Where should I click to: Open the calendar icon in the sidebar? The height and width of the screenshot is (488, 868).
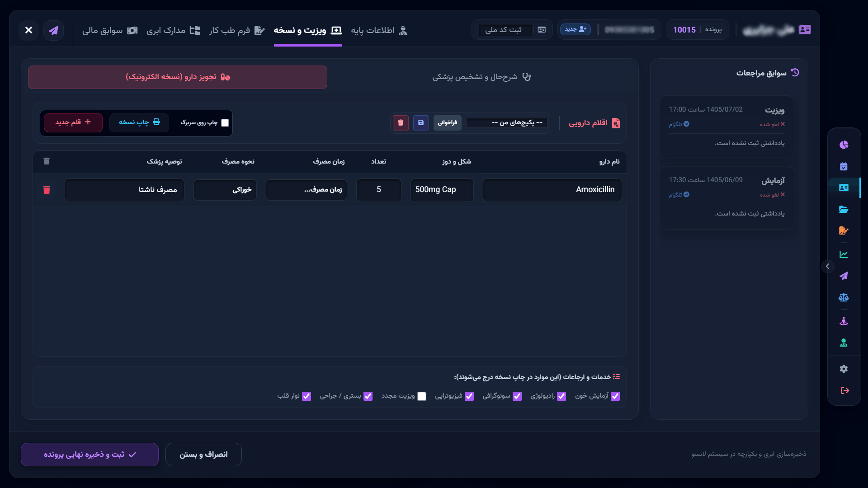point(844,166)
